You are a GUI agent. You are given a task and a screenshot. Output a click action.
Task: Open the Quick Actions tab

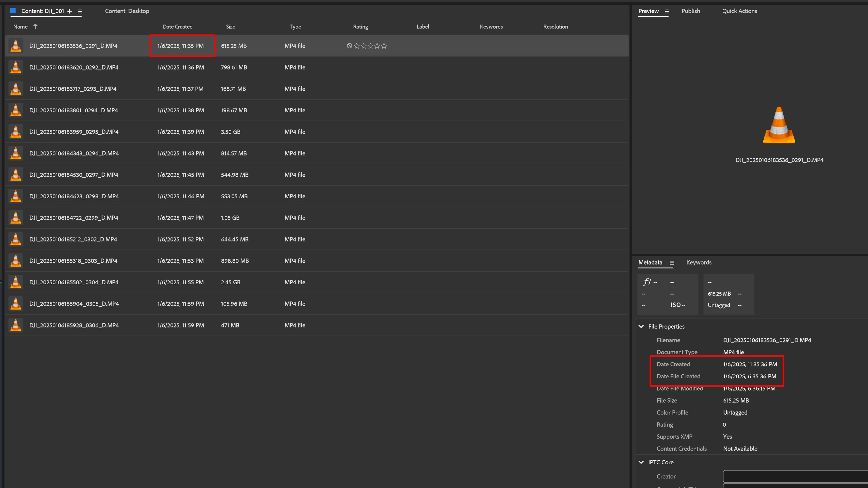click(x=739, y=11)
